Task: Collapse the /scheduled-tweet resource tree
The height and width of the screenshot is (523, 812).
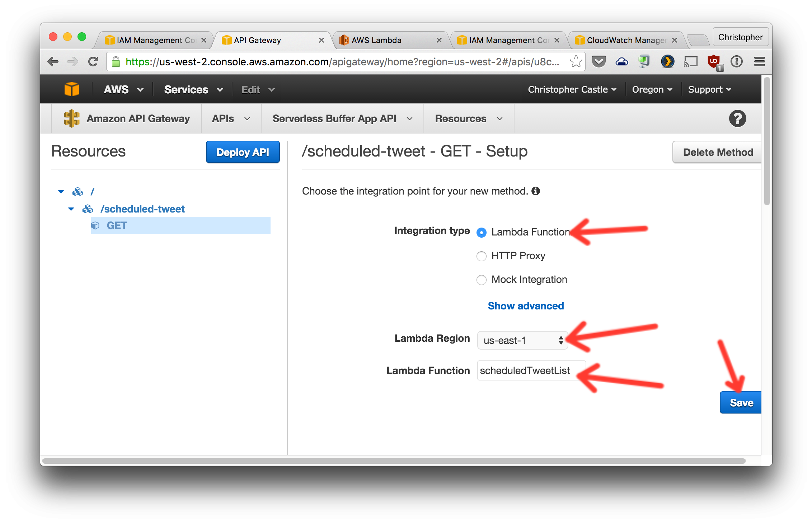Action: point(71,209)
